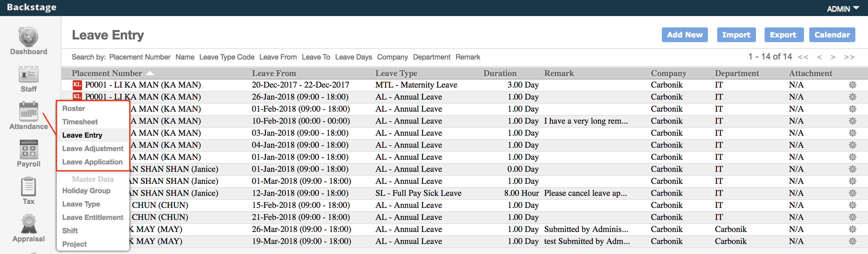Click KL badge on Maternity Leave row
Screen dimensions: 868x254
77,85
